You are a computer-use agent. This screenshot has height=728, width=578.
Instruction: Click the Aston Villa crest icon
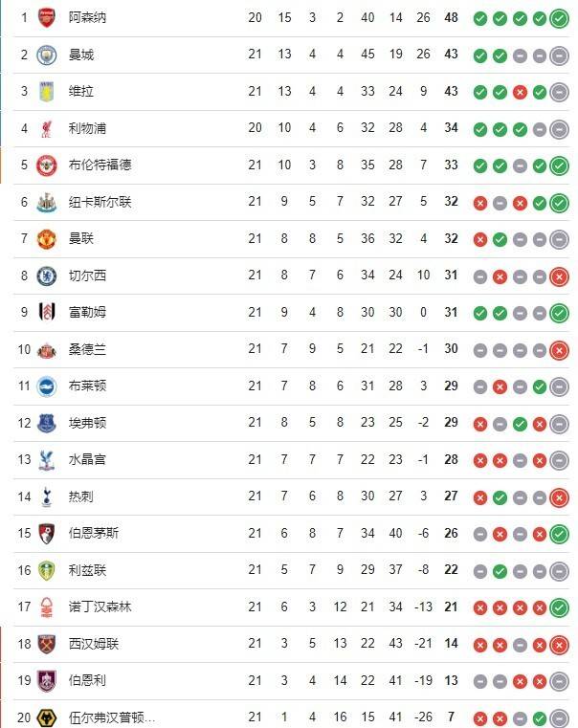pyautogui.click(x=46, y=92)
